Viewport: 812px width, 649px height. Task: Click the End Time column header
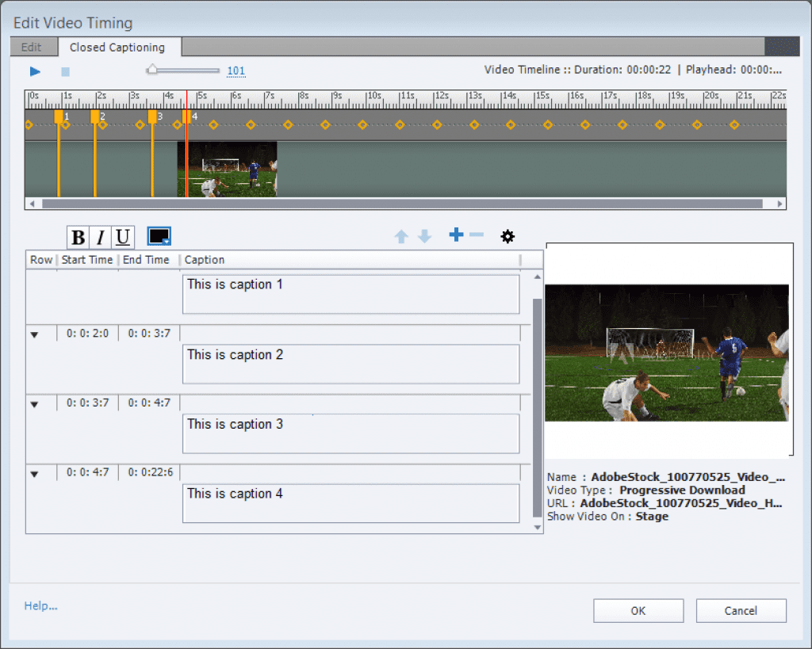(x=146, y=260)
